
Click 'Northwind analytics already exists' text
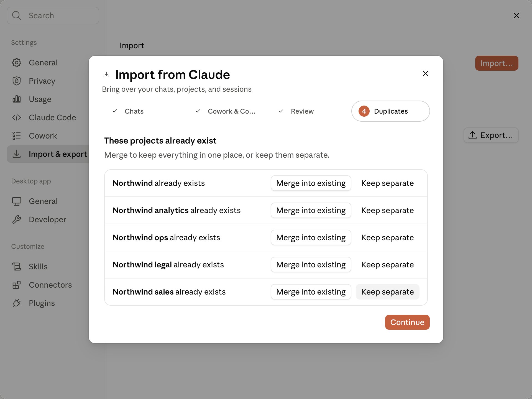click(177, 210)
